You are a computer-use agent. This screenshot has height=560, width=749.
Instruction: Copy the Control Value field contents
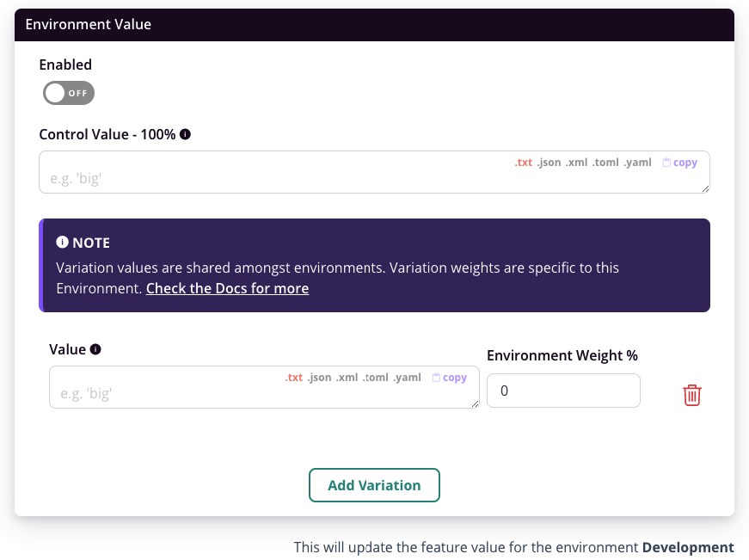680,162
